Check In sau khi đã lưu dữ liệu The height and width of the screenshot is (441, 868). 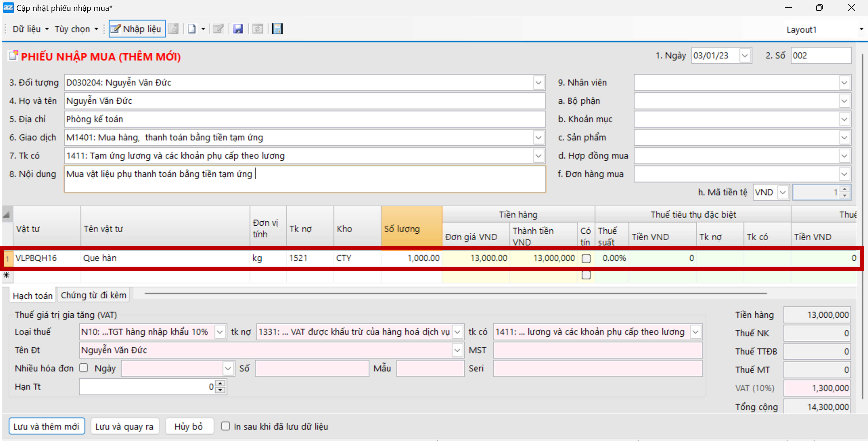coord(225,426)
